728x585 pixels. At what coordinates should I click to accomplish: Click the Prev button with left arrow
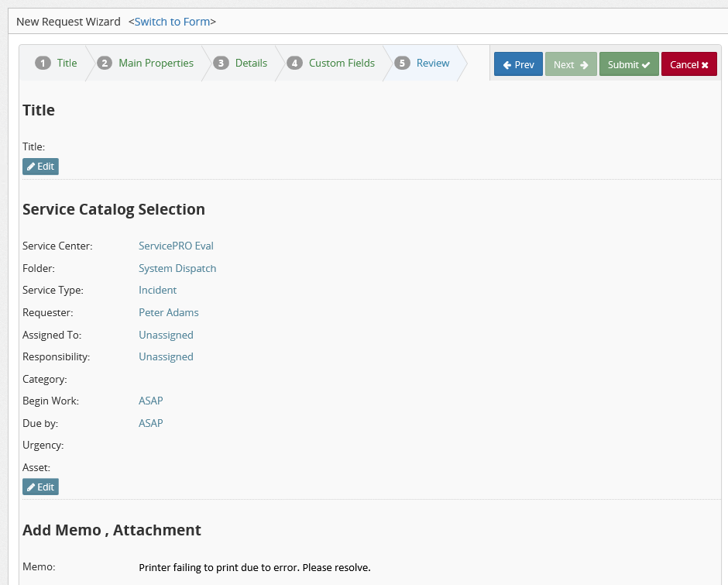tap(518, 64)
